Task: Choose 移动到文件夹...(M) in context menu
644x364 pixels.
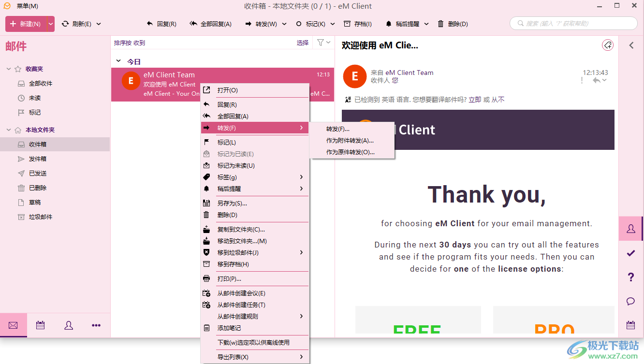Action: (x=255, y=241)
